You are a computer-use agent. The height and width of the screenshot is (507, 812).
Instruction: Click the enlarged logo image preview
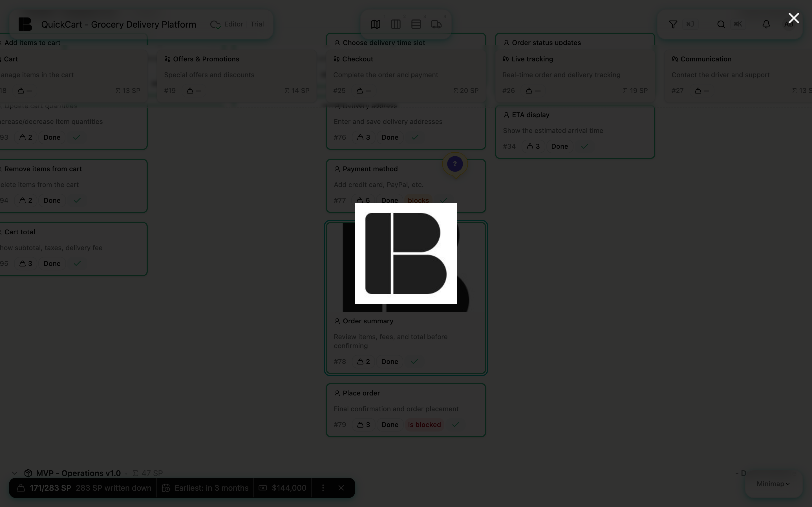click(x=406, y=253)
